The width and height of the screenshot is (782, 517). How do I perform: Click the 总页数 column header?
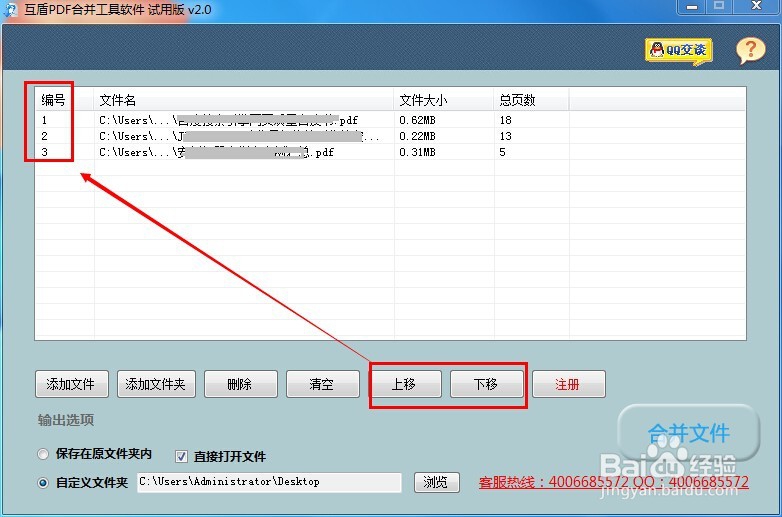532,100
